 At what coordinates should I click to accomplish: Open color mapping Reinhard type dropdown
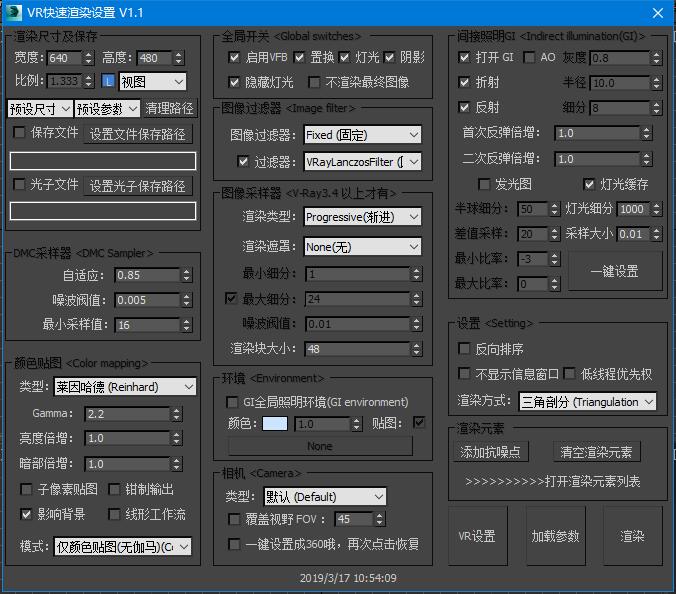click(125, 387)
